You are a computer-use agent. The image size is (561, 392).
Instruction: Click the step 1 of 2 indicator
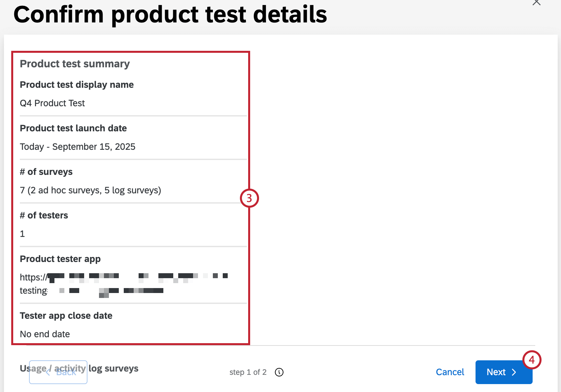pyautogui.click(x=248, y=372)
